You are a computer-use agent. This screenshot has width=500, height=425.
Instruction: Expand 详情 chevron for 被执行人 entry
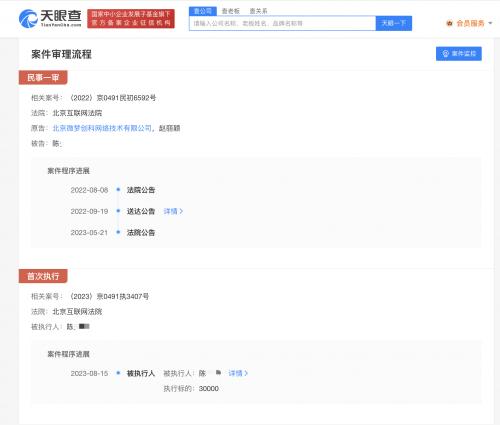246,373
